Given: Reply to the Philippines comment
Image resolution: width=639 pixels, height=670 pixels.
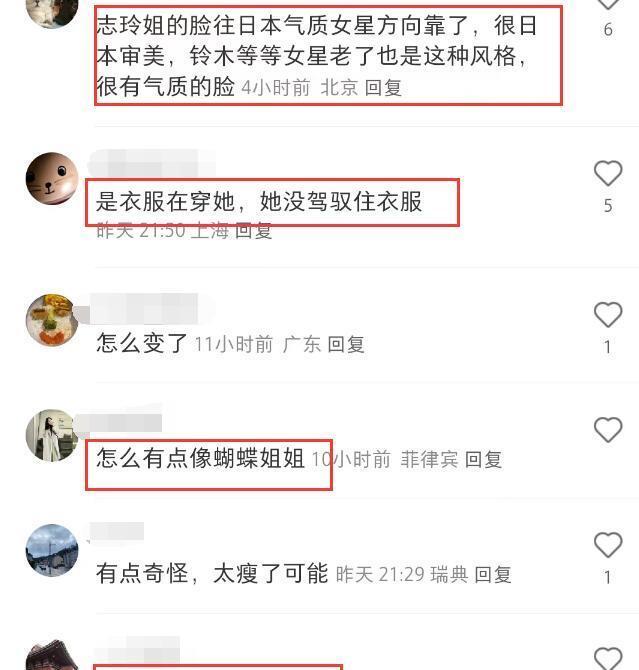Looking at the screenshot, I should 483,460.
